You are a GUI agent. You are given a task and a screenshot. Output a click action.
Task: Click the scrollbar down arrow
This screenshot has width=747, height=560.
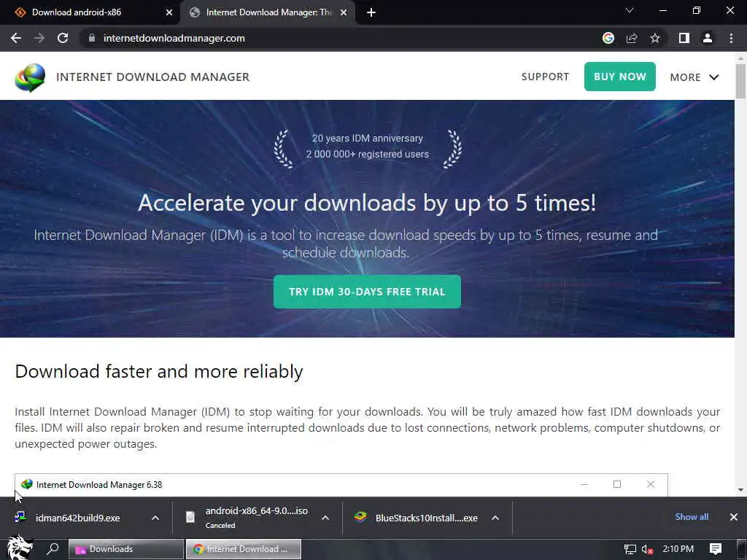pos(740,489)
